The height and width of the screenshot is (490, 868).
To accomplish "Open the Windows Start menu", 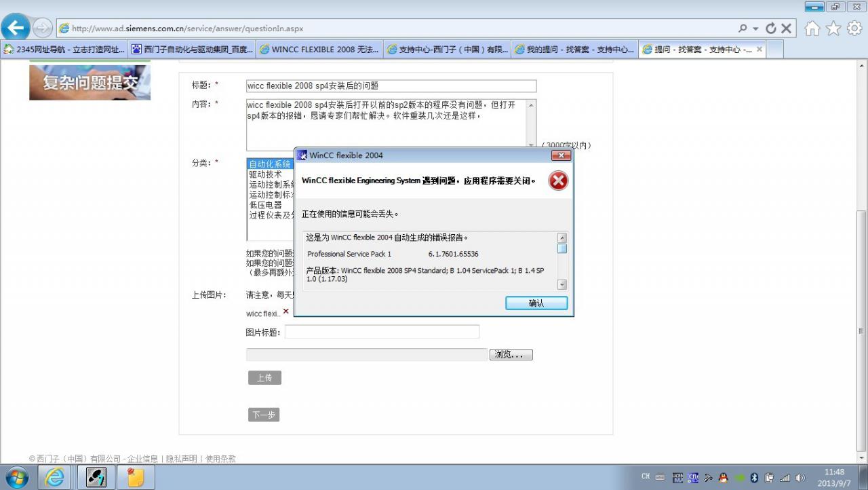I will coord(16,478).
